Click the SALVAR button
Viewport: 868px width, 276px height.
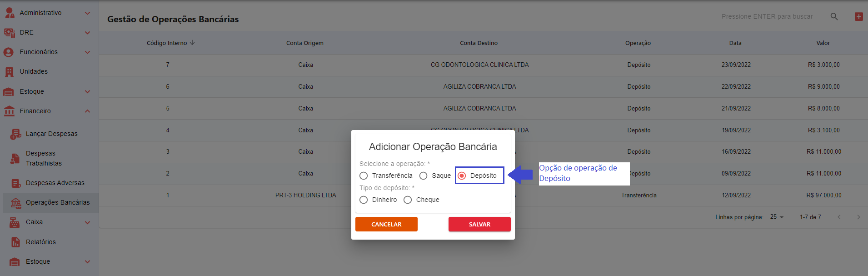coord(479,224)
